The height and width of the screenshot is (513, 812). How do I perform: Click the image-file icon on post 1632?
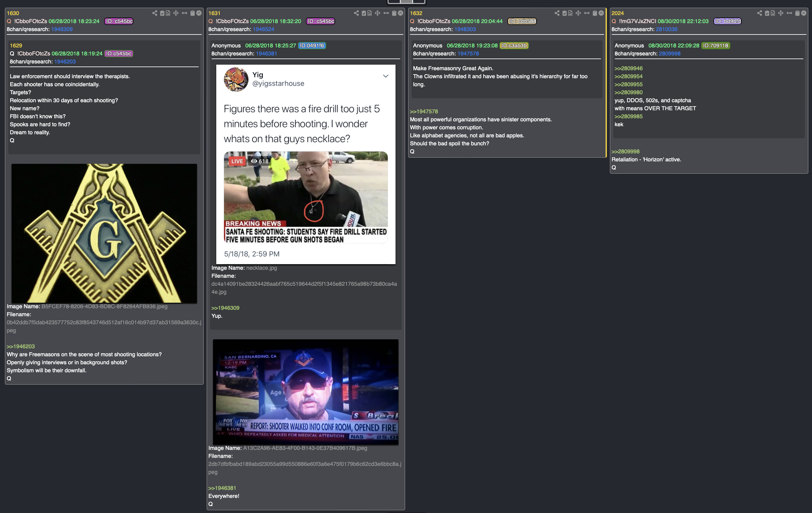pyautogui.click(x=570, y=13)
